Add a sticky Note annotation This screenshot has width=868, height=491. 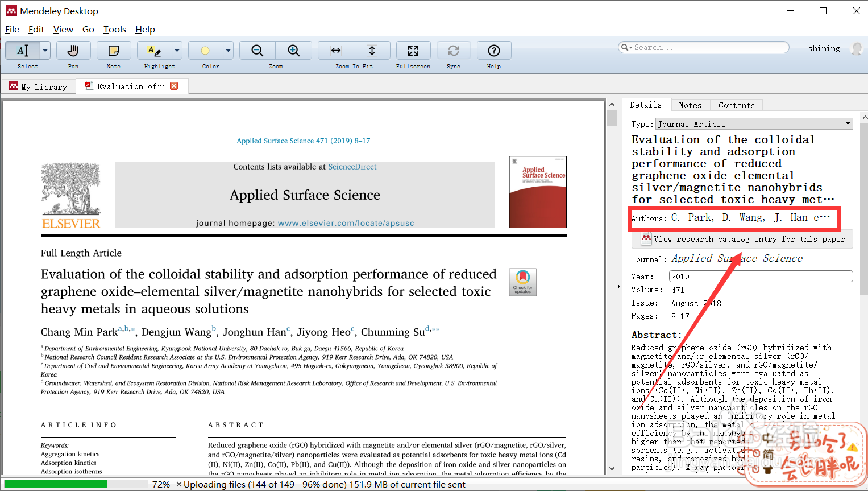coord(114,51)
